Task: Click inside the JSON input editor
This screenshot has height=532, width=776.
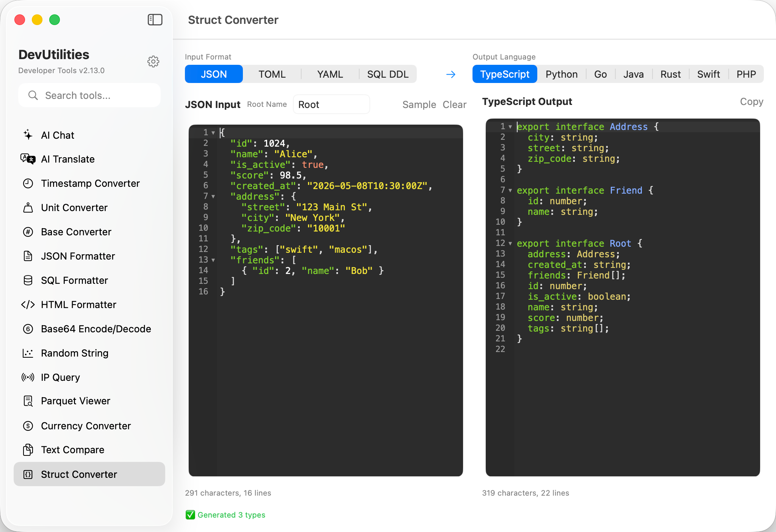Action: (326, 300)
